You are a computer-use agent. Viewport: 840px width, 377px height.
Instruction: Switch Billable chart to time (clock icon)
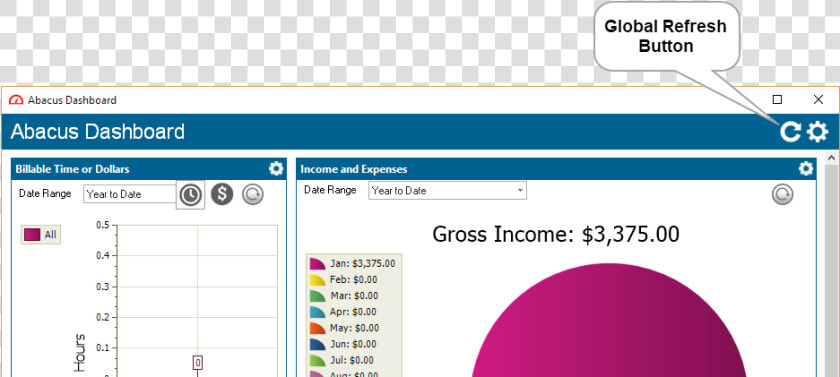[190, 194]
